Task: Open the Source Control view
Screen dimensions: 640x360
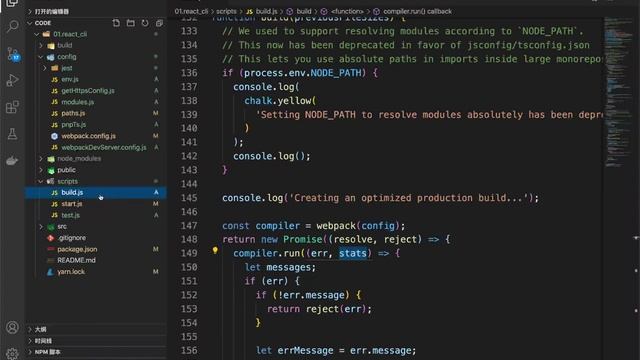Action: click(12, 53)
